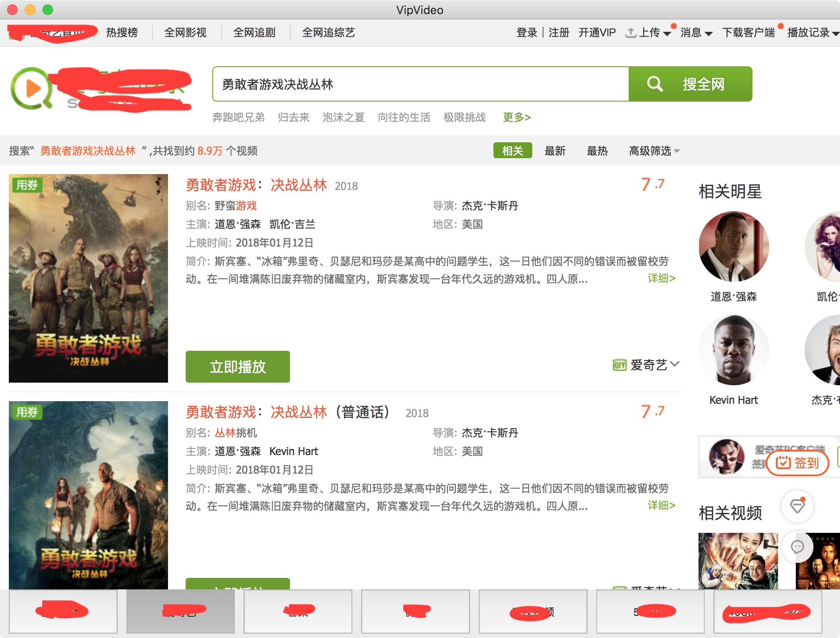The image size is (840, 638).
Task: Open the red-haired 凯伦 star avatar
Action: [823, 247]
